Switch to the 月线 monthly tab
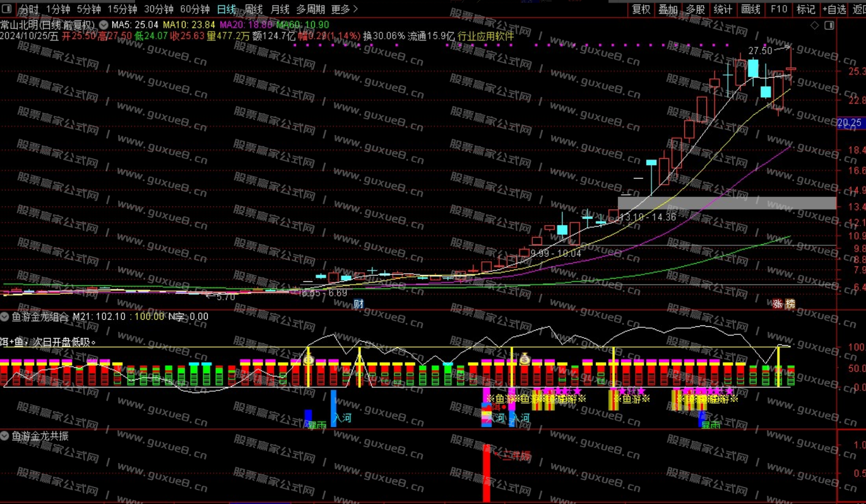 click(280, 9)
